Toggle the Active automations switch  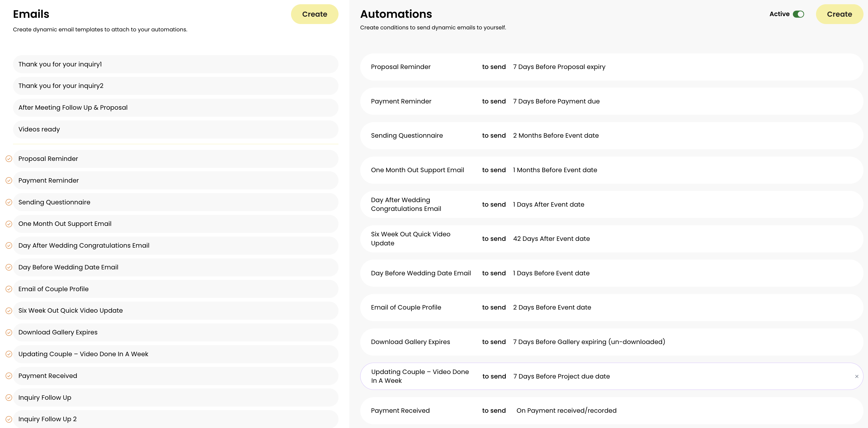click(798, 14)
